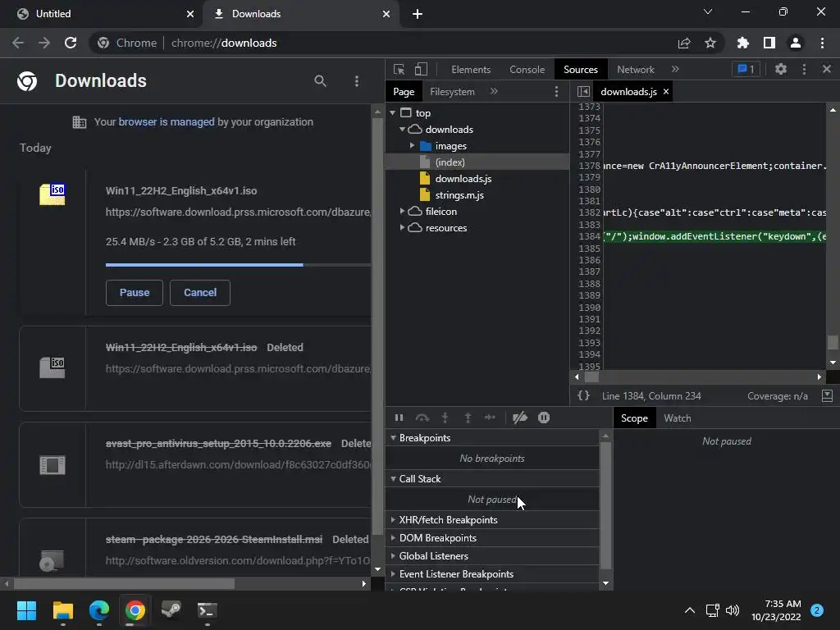Viewport: 840px width, 630px height.
Task: Collapse the downloads domain node
Action: [x=402, y=130]
